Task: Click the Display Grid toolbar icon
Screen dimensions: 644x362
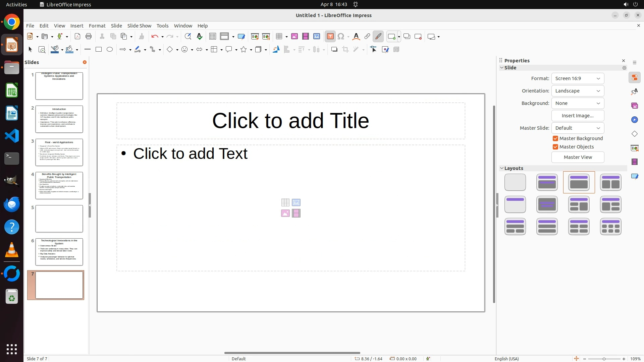Action: tap(212, 37)
